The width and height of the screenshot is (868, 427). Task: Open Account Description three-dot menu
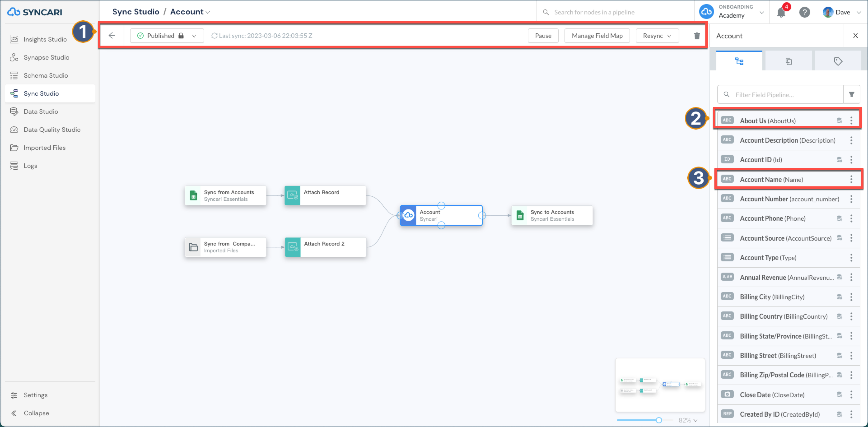851,140
